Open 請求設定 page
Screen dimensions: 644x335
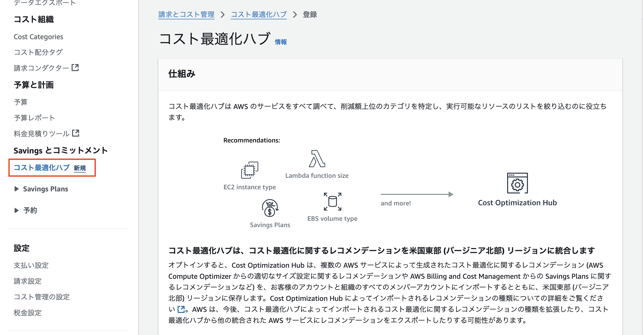point(28,281)
